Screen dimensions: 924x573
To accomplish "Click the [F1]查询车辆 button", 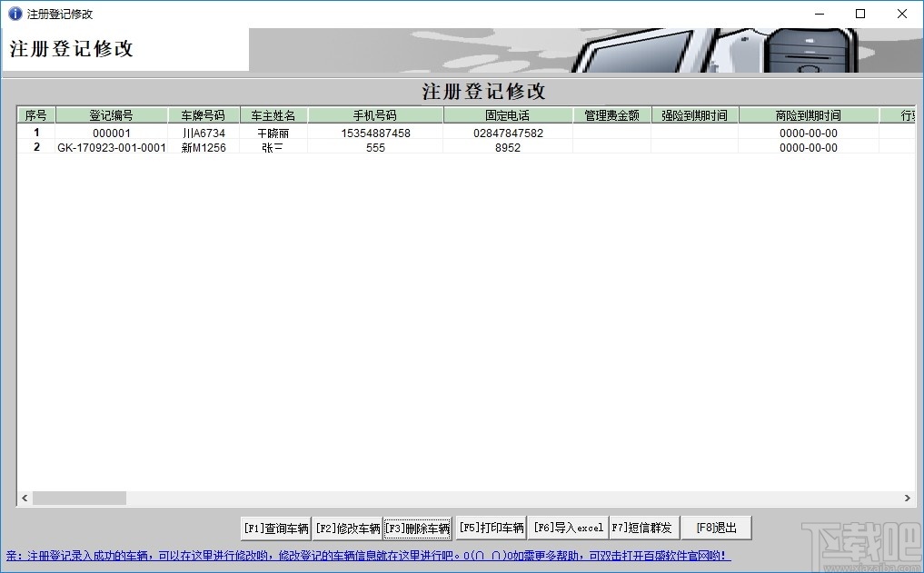I will [274, 527].
